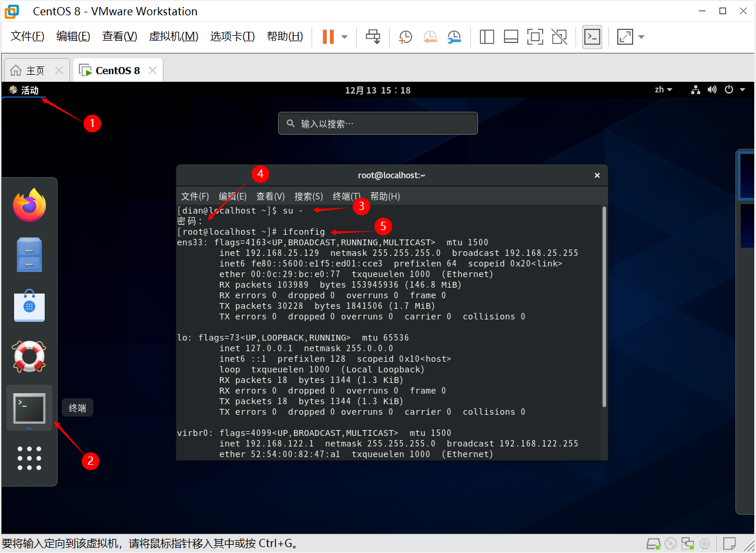This screenshot has width=756, height=553.
Task: Click the network adapter status bar icon
Action: pos(688,544)
